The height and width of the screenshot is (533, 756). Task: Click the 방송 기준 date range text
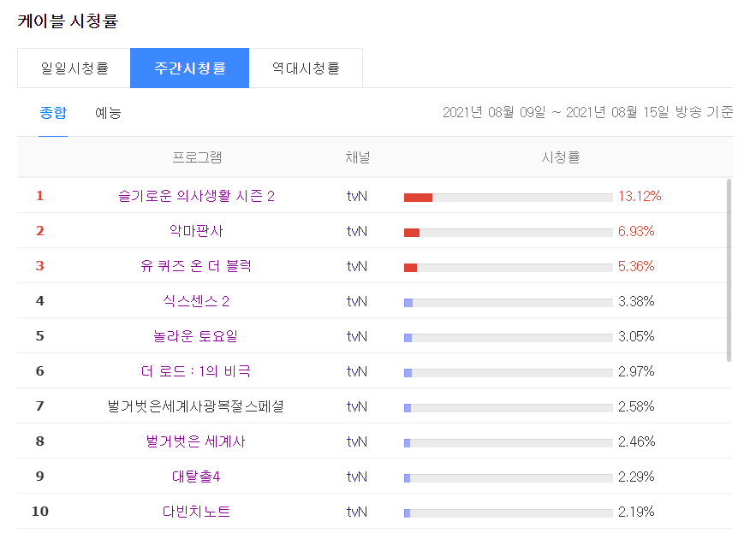(x=587, y=112)
